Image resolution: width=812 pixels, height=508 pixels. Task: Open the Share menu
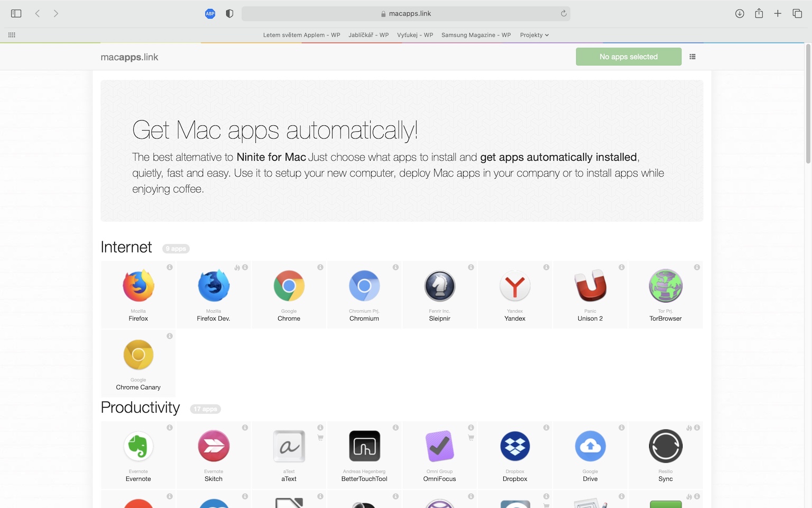coord(759,13)
